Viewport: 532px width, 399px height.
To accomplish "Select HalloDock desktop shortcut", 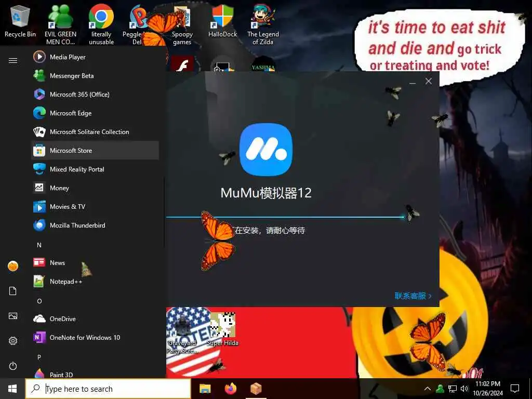I will (222, 21).
